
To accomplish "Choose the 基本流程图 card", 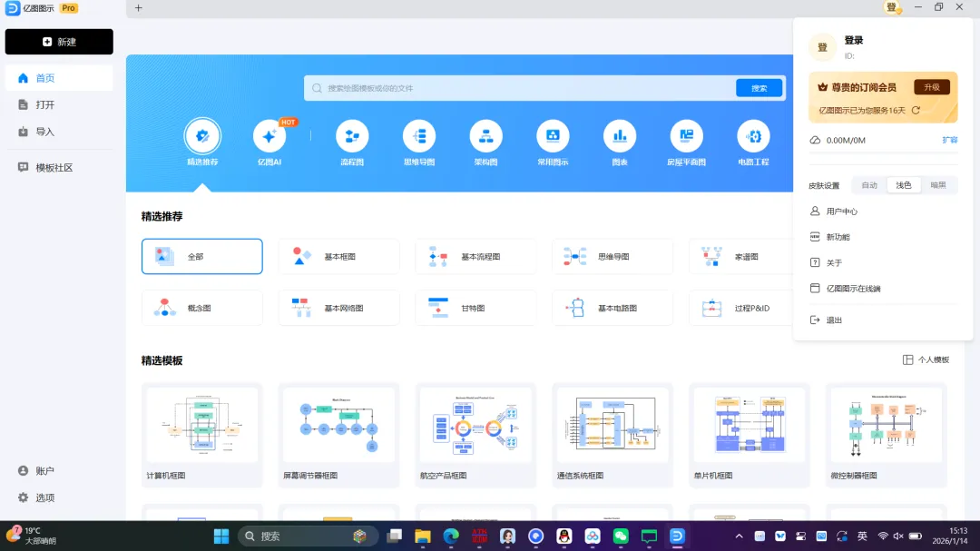I will [475, 256].
